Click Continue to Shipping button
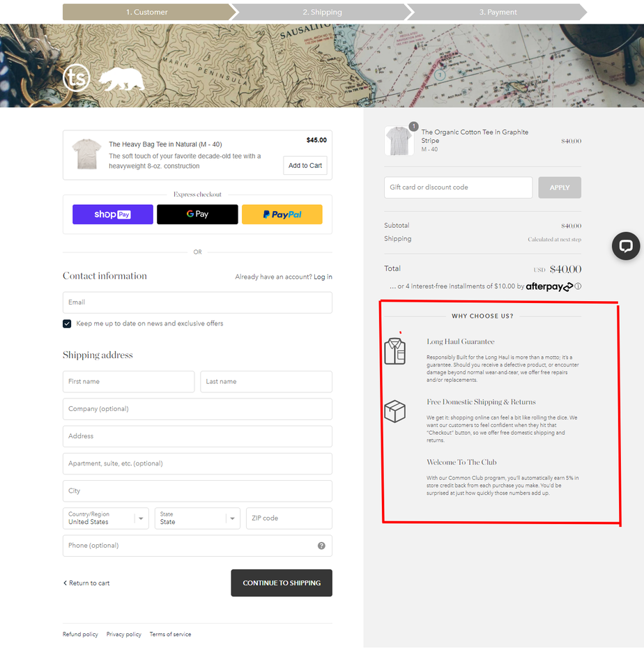 click(282, 583)
